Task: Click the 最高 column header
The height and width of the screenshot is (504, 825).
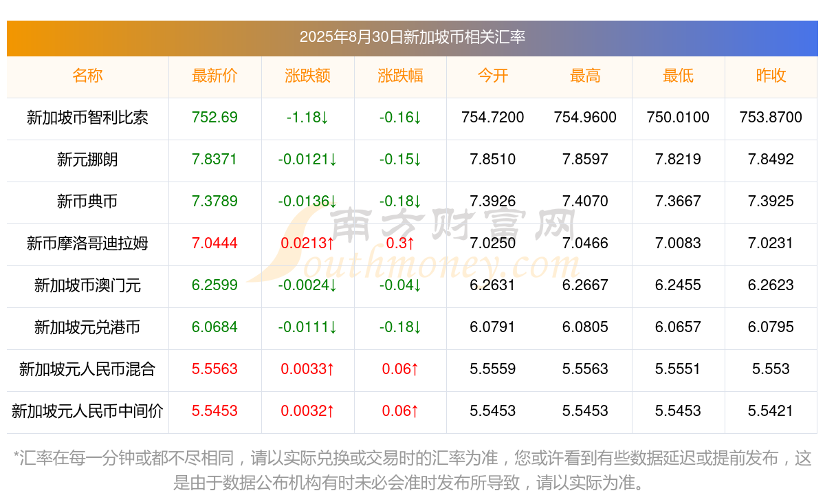Action: coord(585,76)
